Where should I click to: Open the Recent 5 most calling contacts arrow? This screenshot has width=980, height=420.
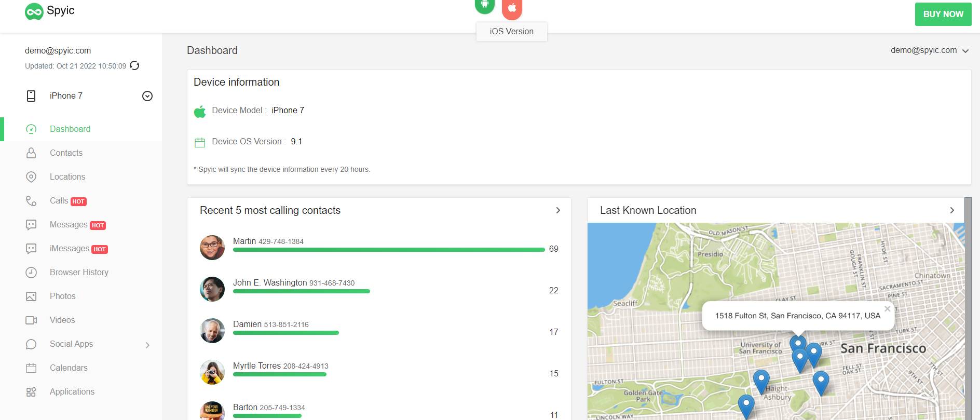[558, 210]
